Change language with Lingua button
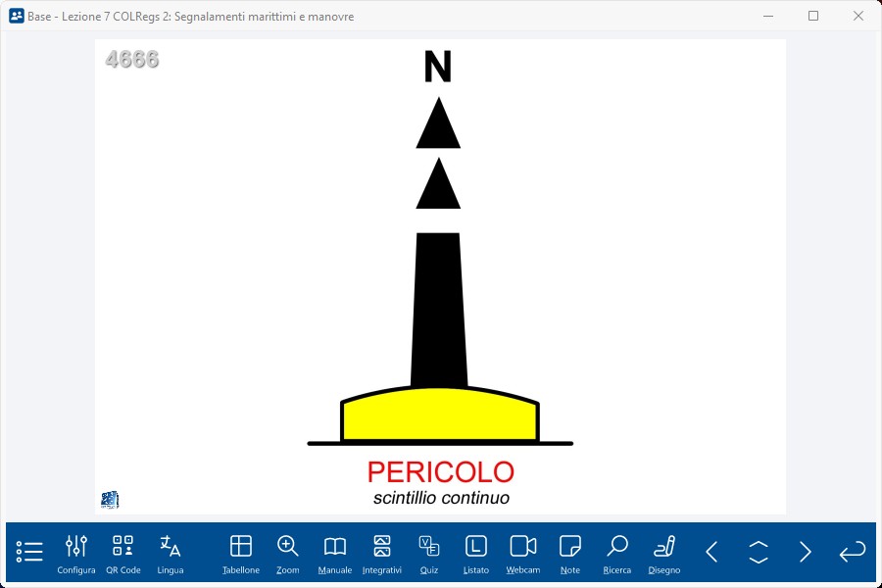882x588 pixels. 171,553
